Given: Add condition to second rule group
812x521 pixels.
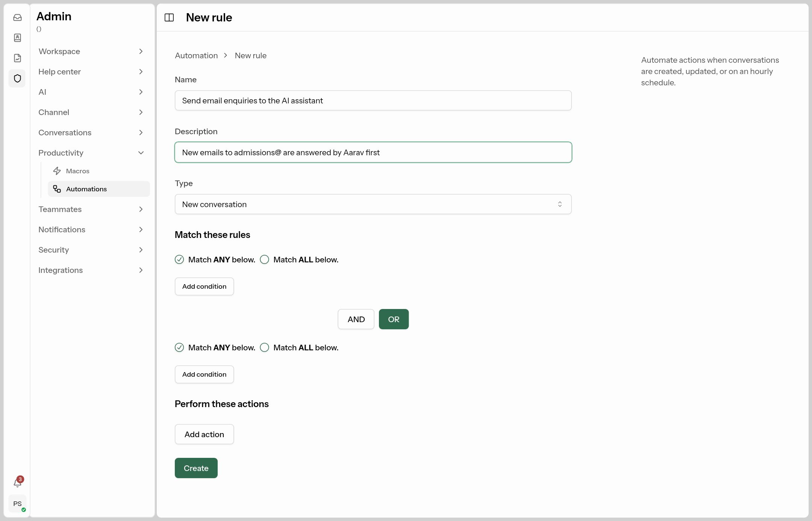Looking at the screenshot, I should tap(204, 374).
